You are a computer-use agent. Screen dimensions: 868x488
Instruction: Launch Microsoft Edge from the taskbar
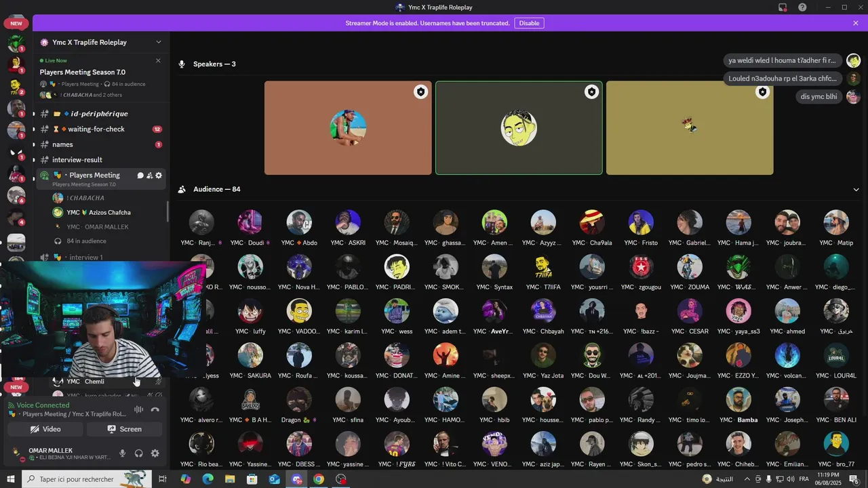pyautogui.click(x=208, y=479)
